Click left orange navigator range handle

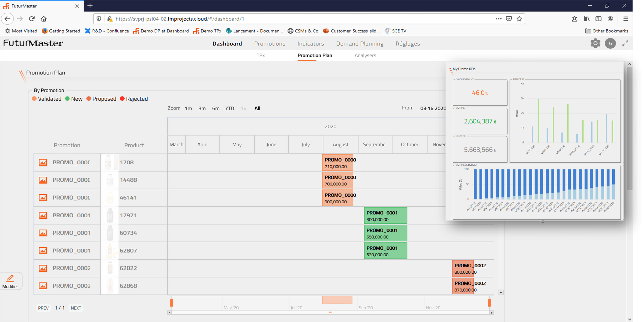click(x=171, y=303)
